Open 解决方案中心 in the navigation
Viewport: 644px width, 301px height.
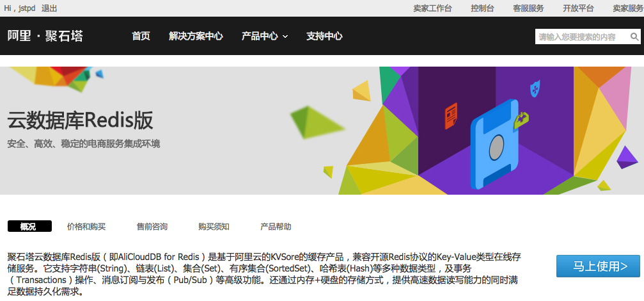click(x=196, y=37)
